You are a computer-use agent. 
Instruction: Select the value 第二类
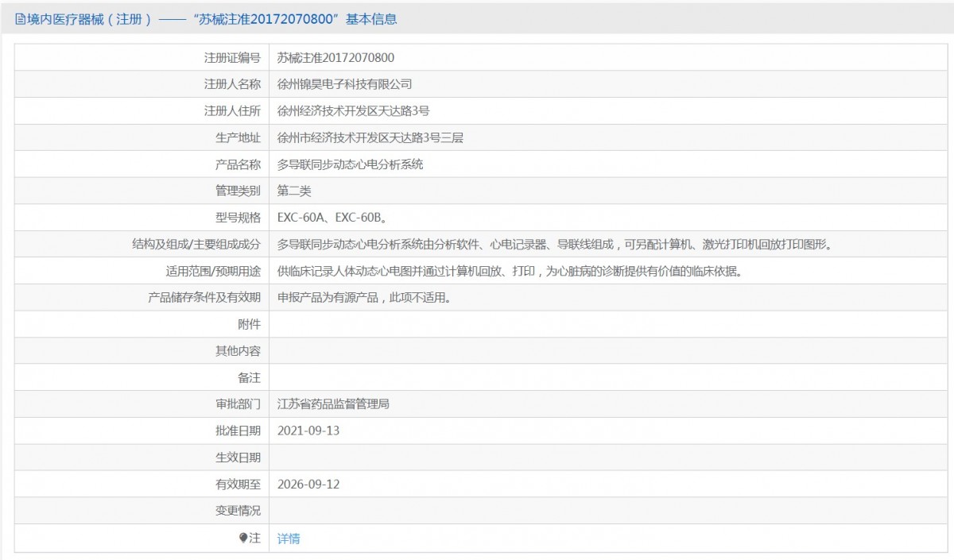[294, 191]
